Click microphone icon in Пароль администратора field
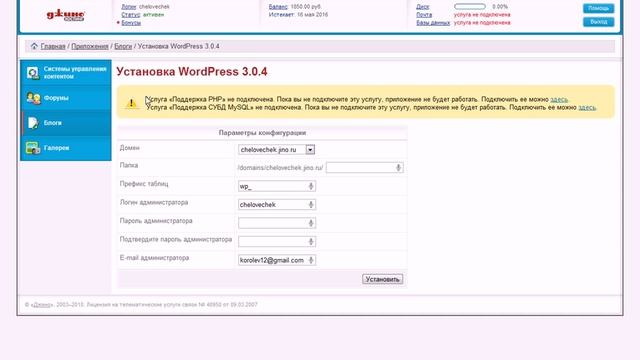 pyautogui.click(x=311, y=223)
